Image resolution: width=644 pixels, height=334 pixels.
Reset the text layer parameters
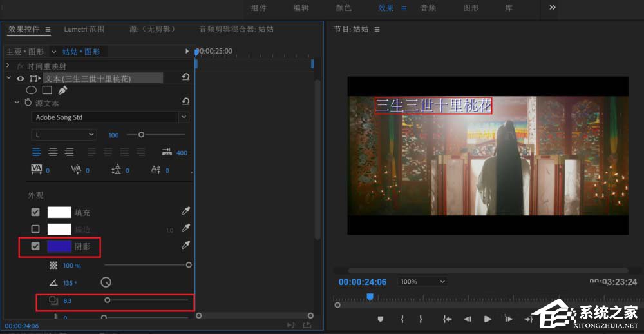(185, 78)
